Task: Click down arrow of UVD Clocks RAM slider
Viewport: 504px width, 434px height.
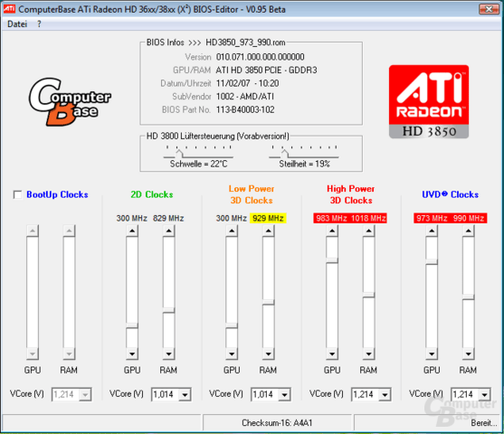Action: 469,354
